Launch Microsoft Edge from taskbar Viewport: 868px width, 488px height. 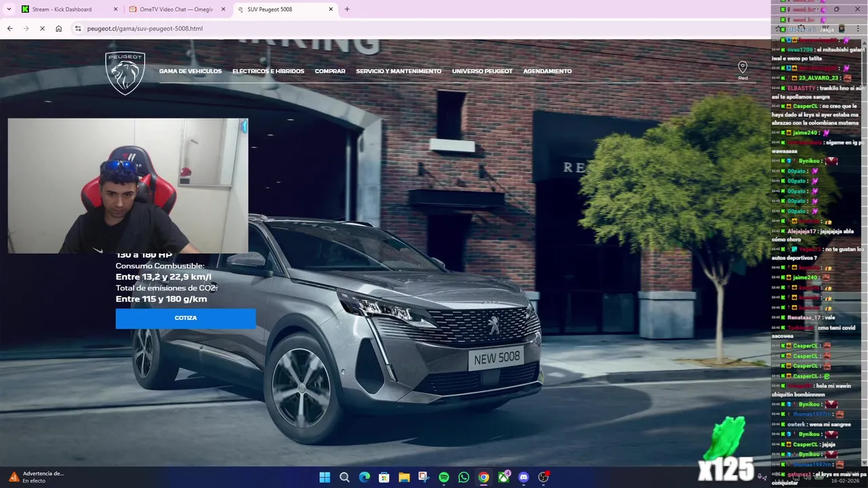coord(364,477)
